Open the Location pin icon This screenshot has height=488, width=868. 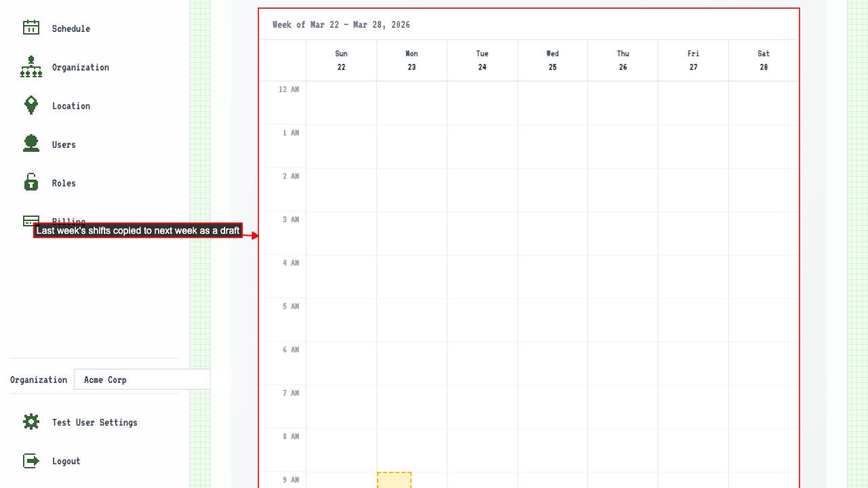[31, 105]
